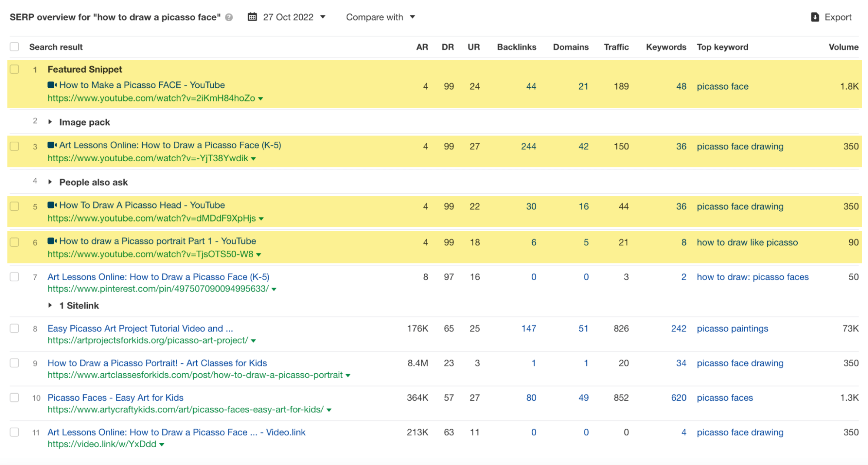868x465 pixels.
Task: Click the help question-mark icon beside the keyword title
Action: coord(228,18)
